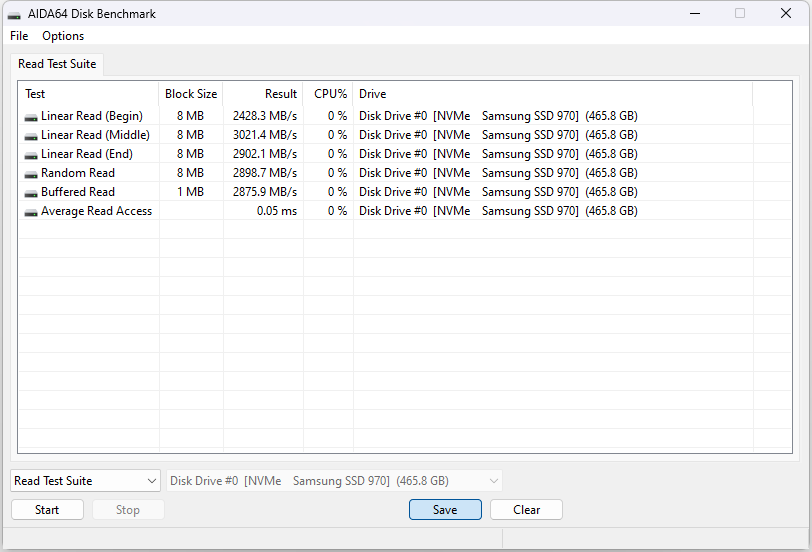812x552 pixels.
Task: Save the benchmark results
Action: [x=445, y=510]
